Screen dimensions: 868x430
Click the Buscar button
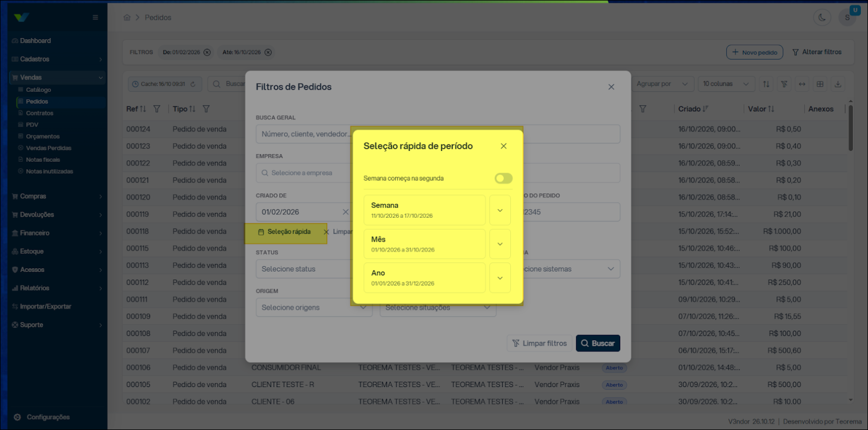[x=598, y=343]
